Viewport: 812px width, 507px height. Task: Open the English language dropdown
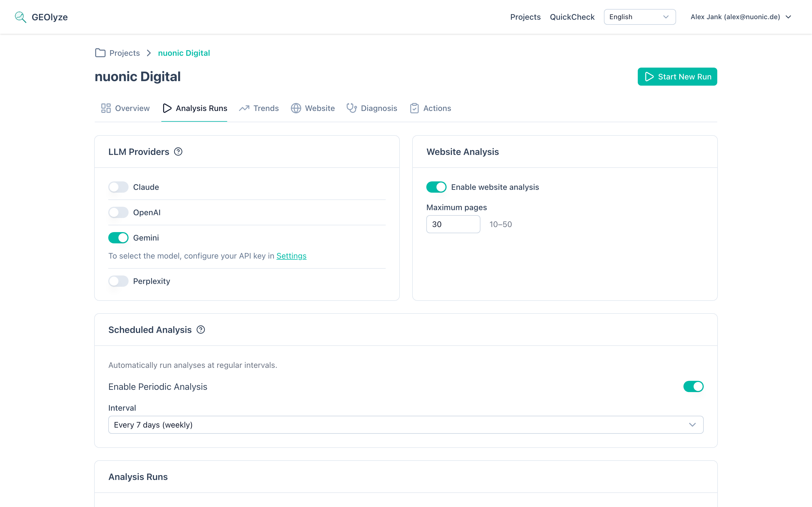tap(639, 17)
